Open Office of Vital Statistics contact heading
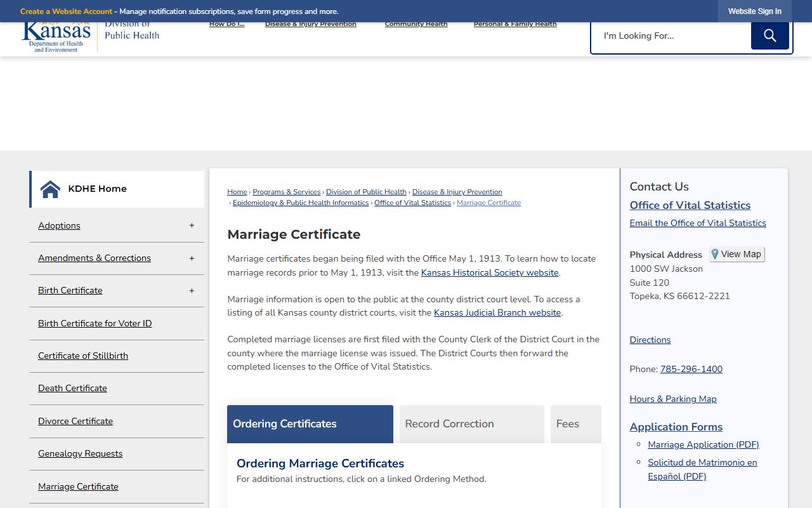 [x=690, y=205]
